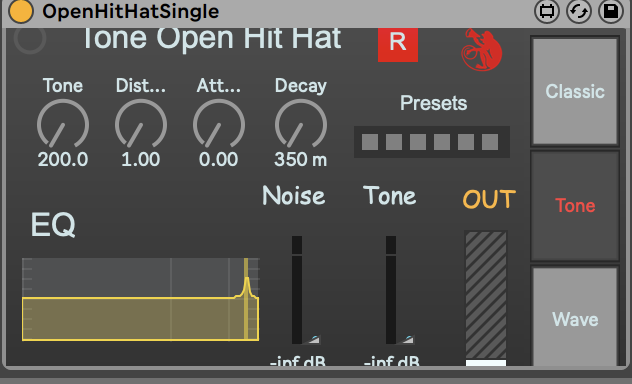Select the Tone mode tab
The width and height of the screenshot is (632, 384).
pos(575,205)
